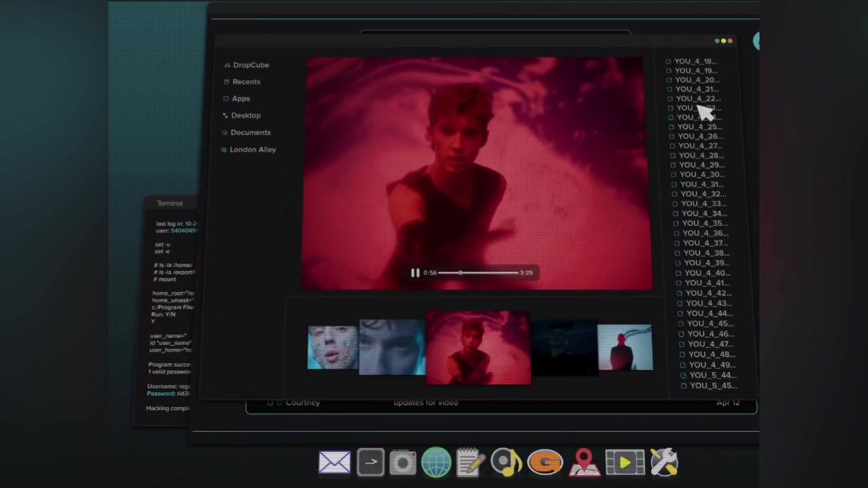The height and width of the screenshot is (488, 868).
Task: Select the checkbox for YOU_5_45
Action: click(684, 386)
